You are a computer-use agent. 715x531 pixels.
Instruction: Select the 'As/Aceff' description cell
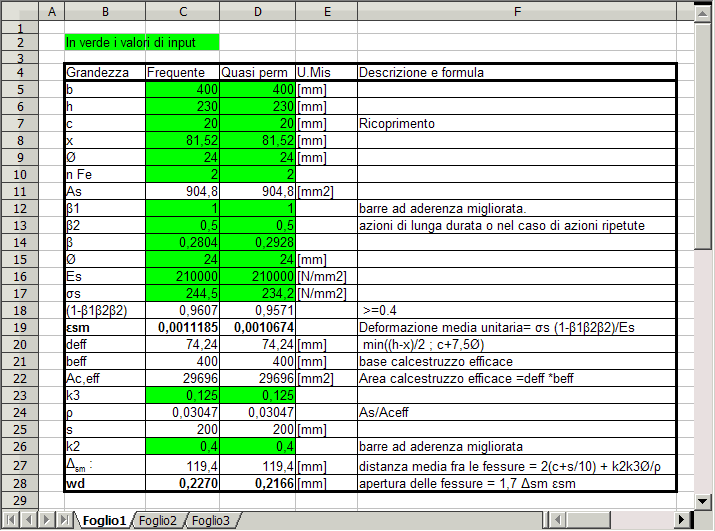coord(517,412)
